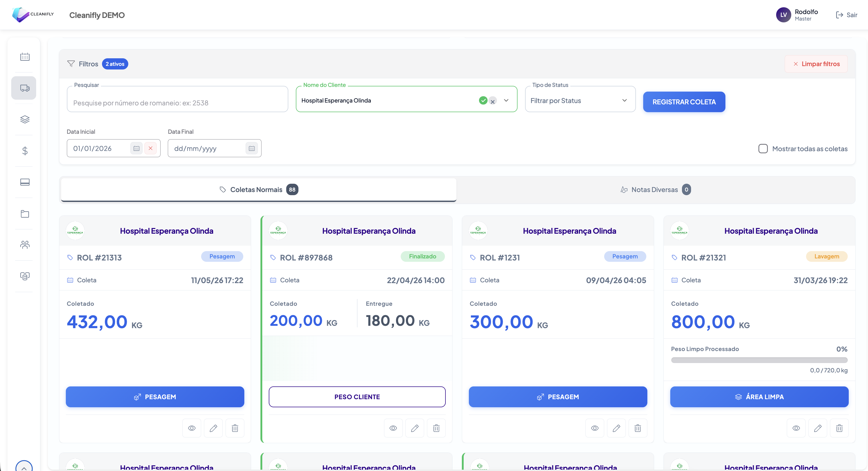Switch to the Notas Diversas tab
Image resolution: width=868 pixels, height=471 pixels.
coord(655,189)
